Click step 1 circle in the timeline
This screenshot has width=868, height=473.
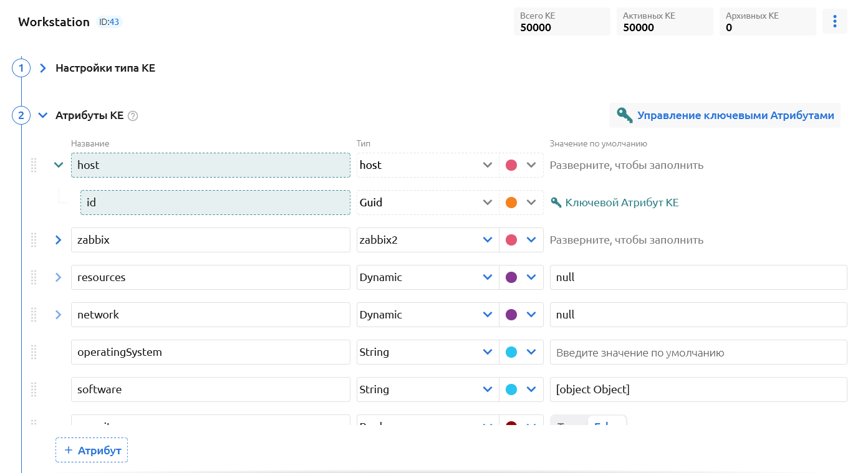(x=21, y=68)
